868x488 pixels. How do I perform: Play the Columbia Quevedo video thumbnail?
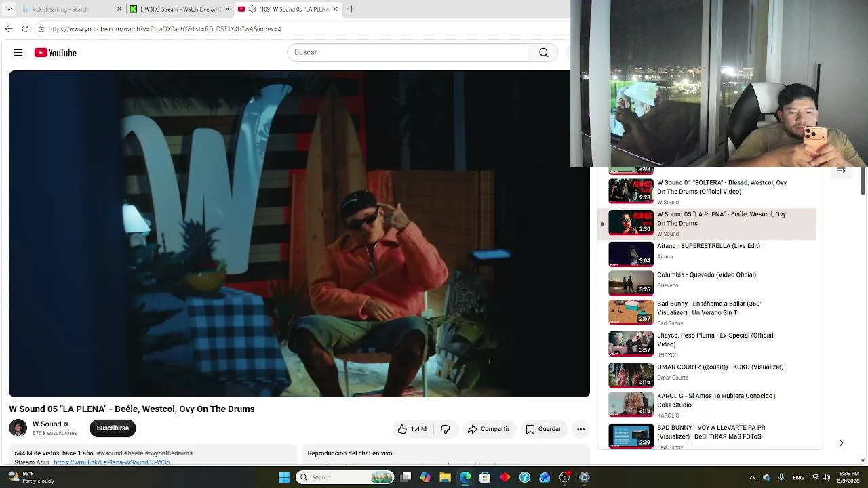631,283
